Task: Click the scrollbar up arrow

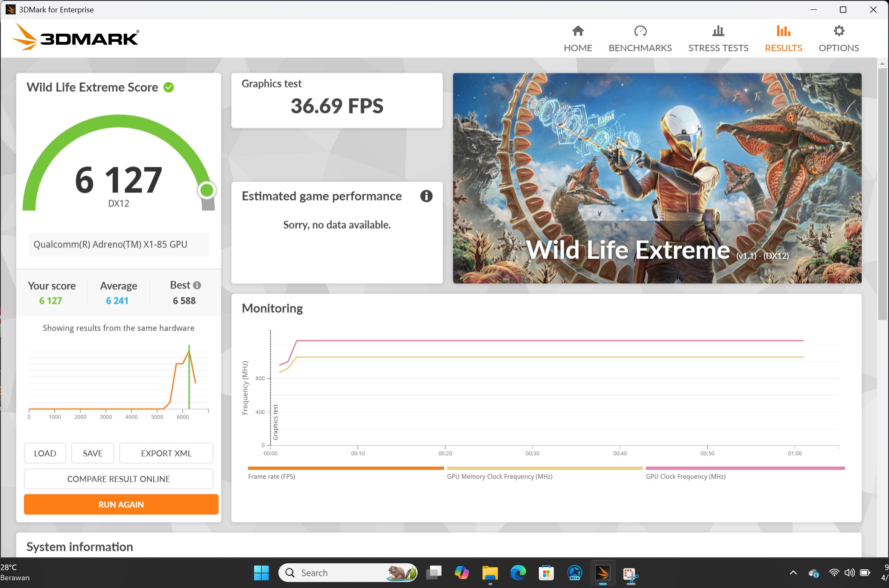Action: pos(882,64)
